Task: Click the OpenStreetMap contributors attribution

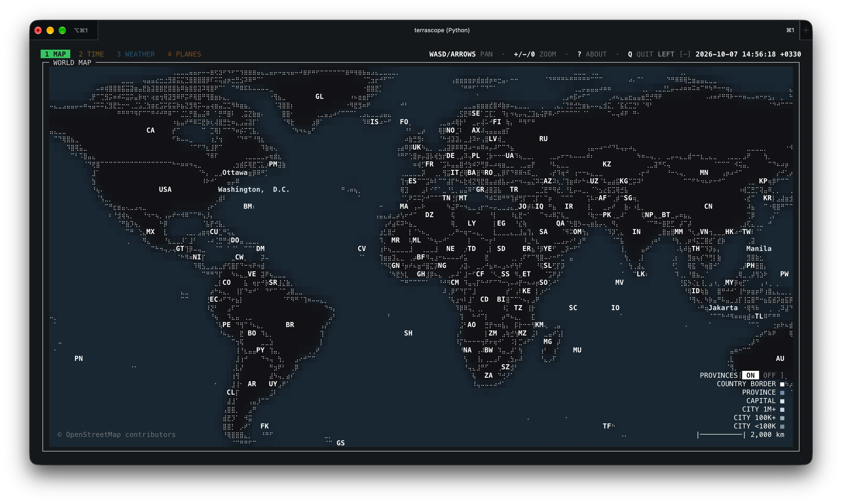Action: point(116,435)
